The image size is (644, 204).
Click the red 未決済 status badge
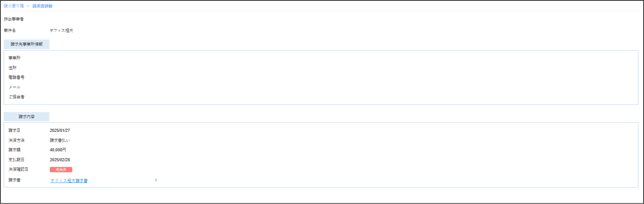61,169
